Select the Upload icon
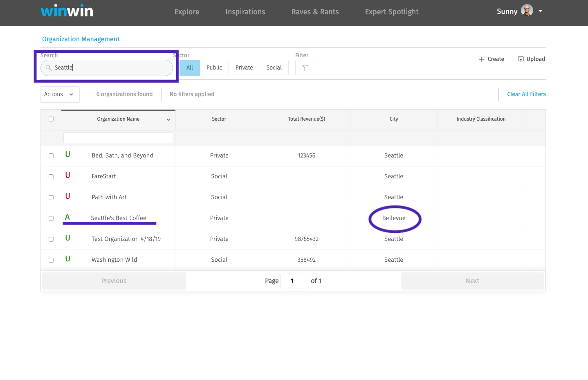Viewport: 588px width, 380px height. click(x=521, y=59)
